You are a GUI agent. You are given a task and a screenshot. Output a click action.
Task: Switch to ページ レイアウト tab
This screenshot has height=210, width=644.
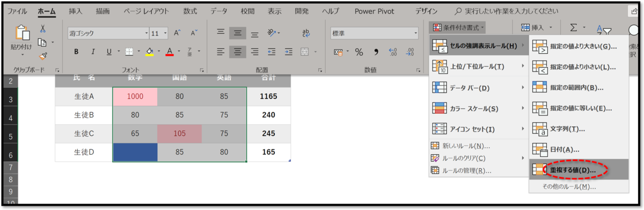146,11
